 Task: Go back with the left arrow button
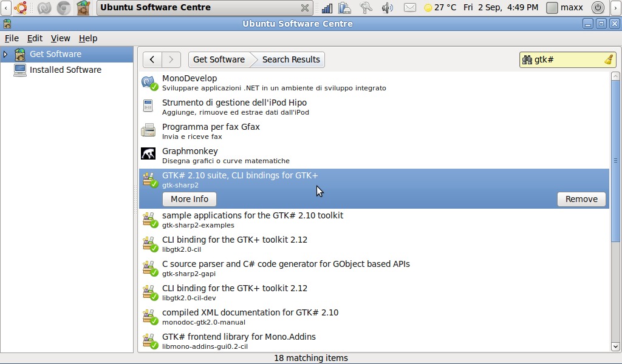tap(152, 59)
